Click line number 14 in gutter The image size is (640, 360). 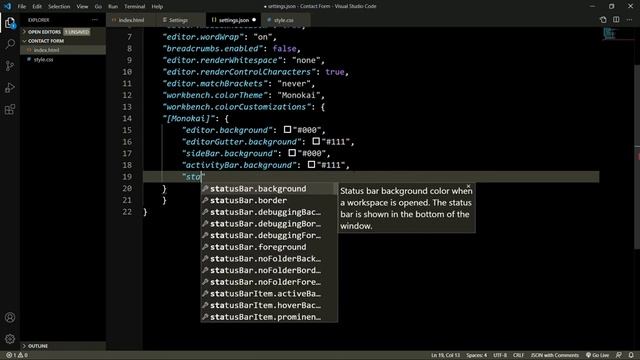pyautogui.click(x=127, y=118)
